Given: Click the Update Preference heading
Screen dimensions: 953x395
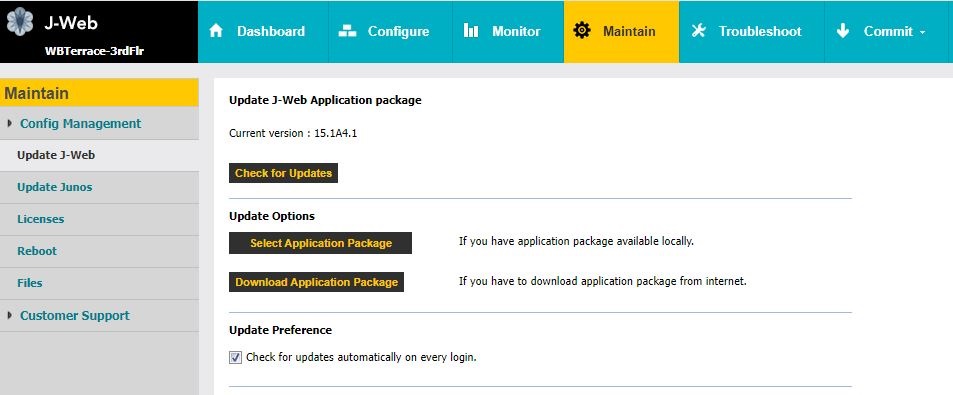Looking at the screenshot, I should pos(280,330).
